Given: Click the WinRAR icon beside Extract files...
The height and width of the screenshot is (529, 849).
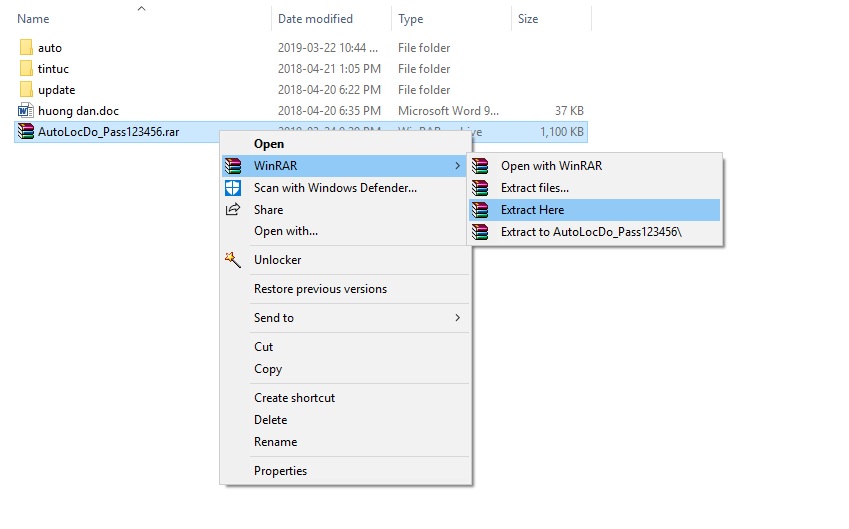Looking at the screenshot, I should click(x=481, y=188).
